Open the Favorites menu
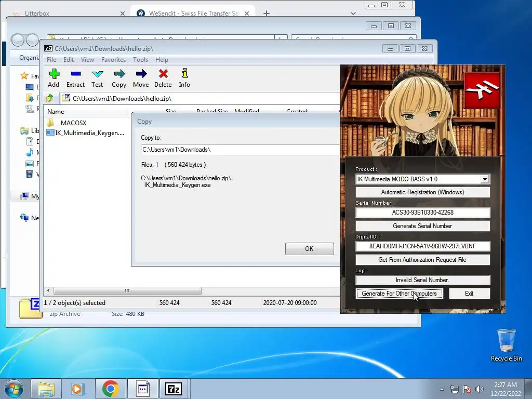 tap(113, 60)
